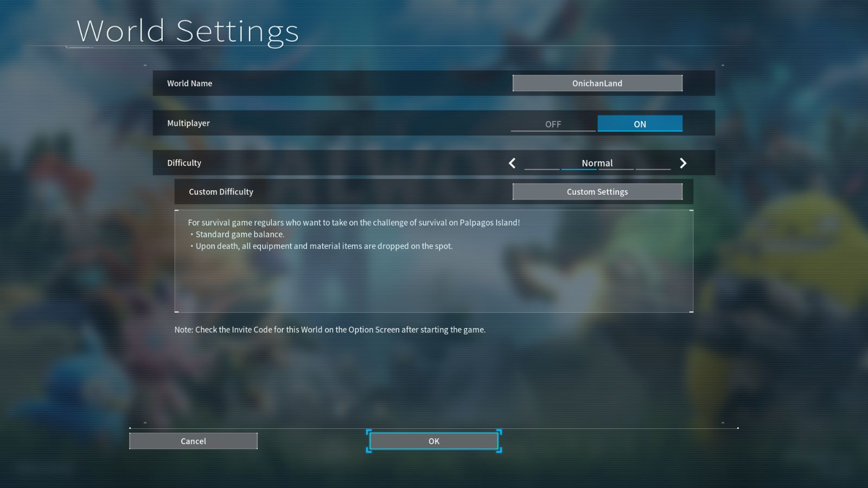Click the OnichanLand world name field
This screenshot has width=868, height=488.
[x=597, y=83]
